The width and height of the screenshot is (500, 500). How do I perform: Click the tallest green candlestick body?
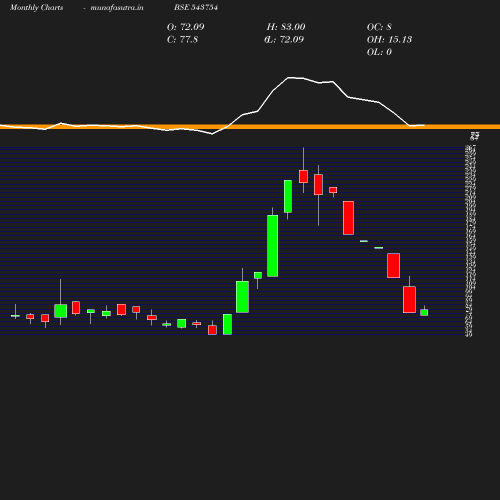click(x=273, y=246)
